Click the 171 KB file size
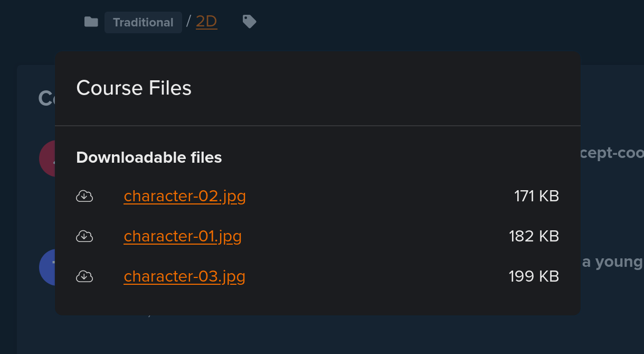 536,196
